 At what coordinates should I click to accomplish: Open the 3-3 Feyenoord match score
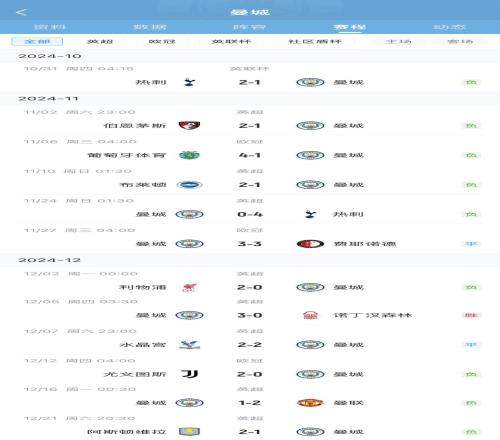250,244
